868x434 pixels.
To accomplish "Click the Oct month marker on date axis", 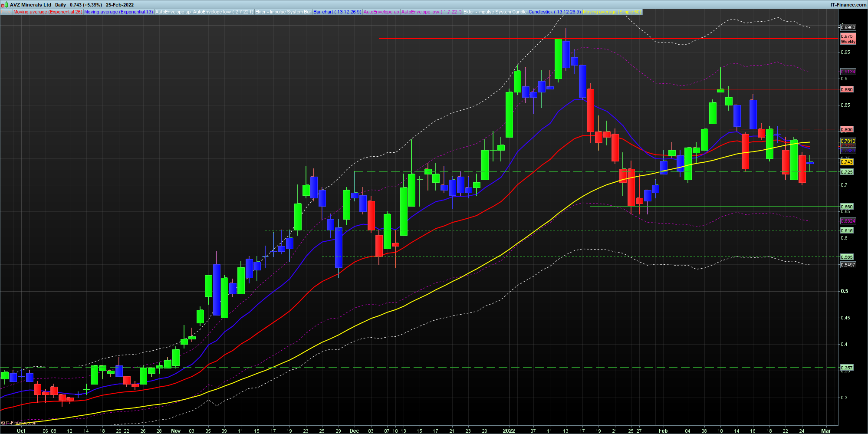I will pyautogui.click(x=21, y=431).
